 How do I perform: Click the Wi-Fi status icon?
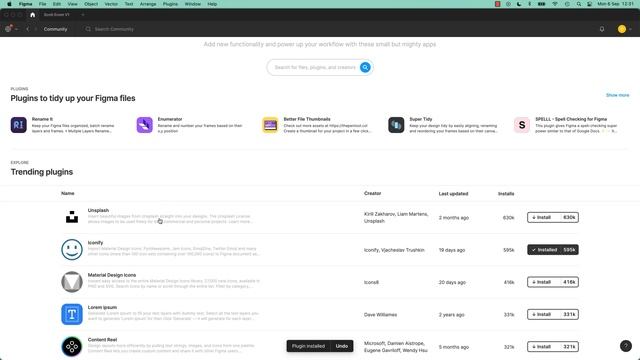pos(555,4)
